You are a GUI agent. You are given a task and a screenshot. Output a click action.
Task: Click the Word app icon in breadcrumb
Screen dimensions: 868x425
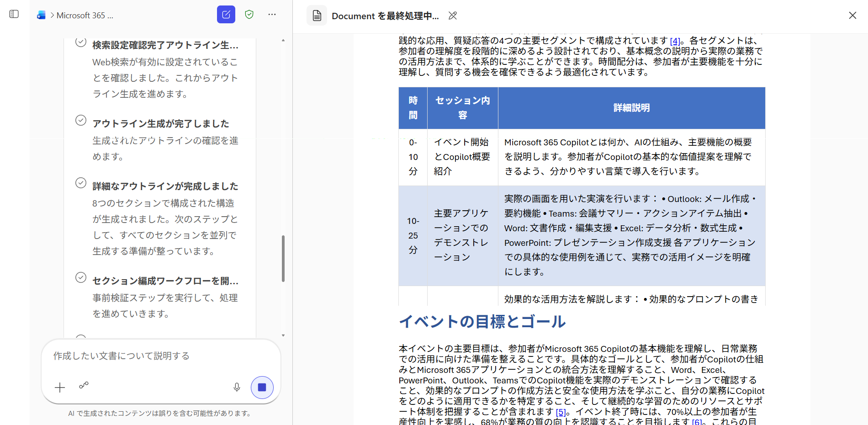(x=42, y=15)
